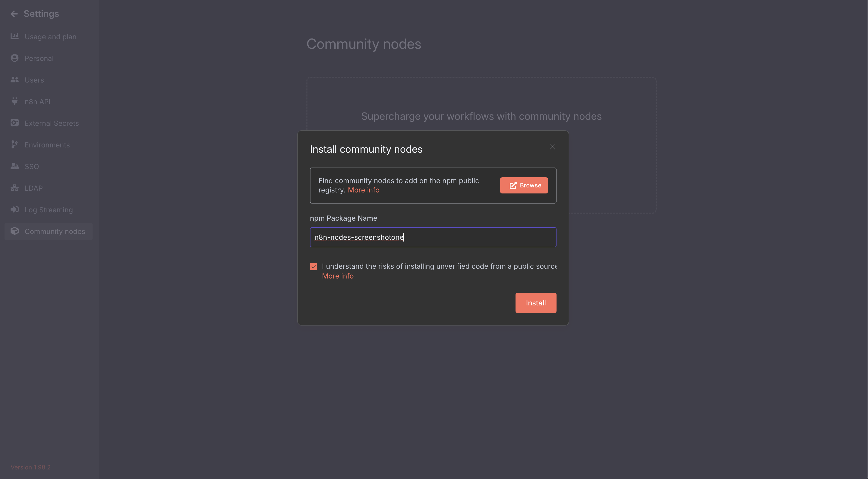Click the Log Streaming arrow icon
868x479 pixels.
[14, 210]
